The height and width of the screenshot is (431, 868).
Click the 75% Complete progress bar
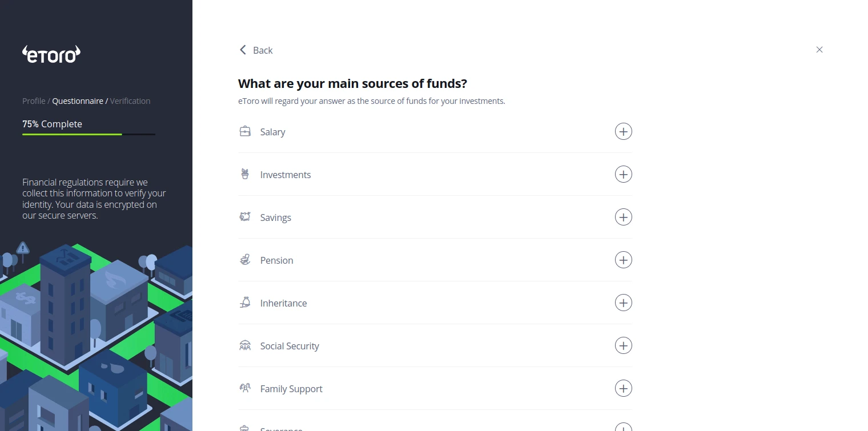89,134
